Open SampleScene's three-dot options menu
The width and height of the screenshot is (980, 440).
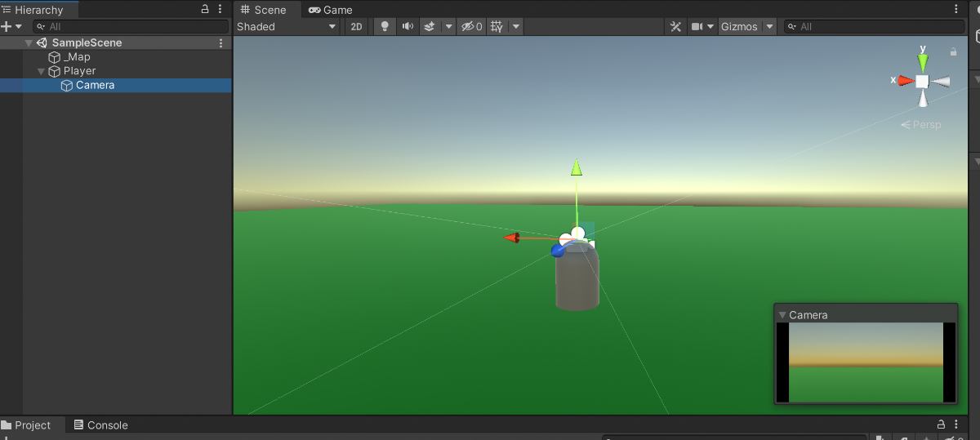tap(220, 43)
